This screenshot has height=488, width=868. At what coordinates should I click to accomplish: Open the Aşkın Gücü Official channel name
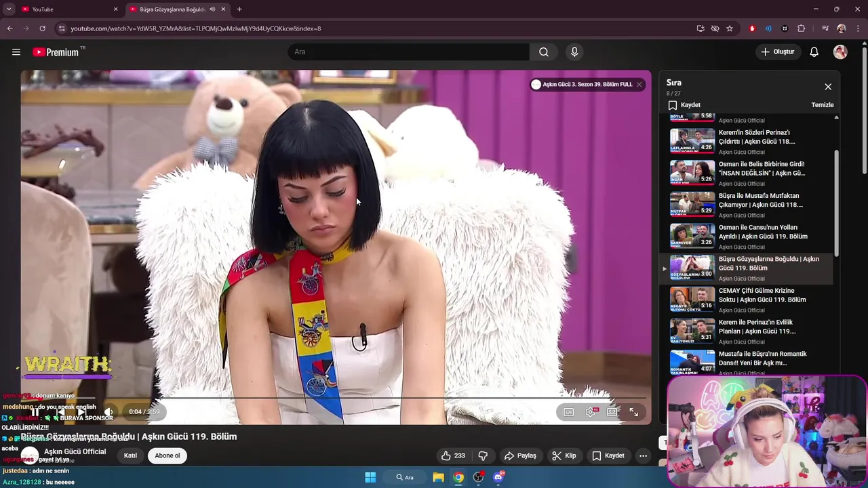(x=75, y=452)
